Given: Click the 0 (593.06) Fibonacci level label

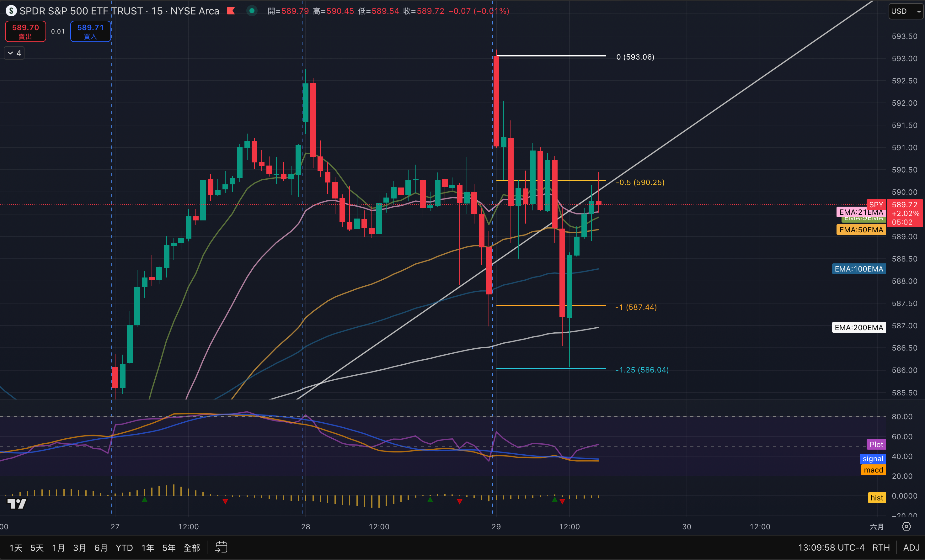Looking at the screenshot, I should pyautogui.click(x=635, y=57).
